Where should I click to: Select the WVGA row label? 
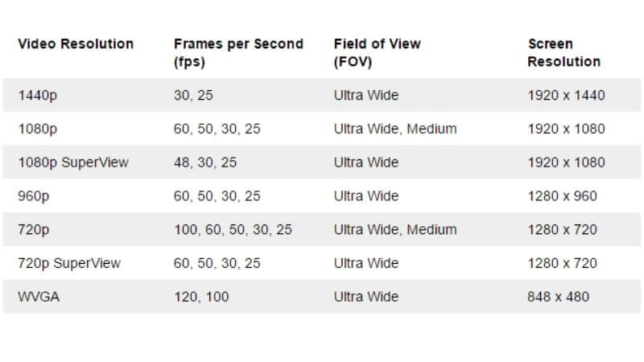(39, 297)
